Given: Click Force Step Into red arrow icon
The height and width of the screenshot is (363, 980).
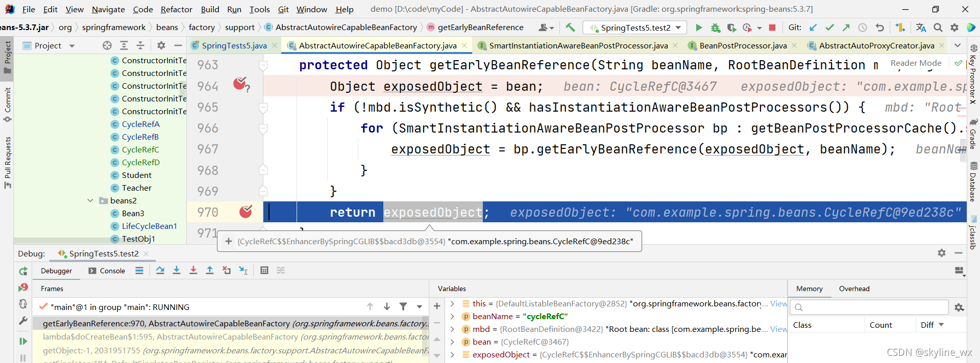Looking at the screenshot, I should pyautogui.click(x=193, y=270).
